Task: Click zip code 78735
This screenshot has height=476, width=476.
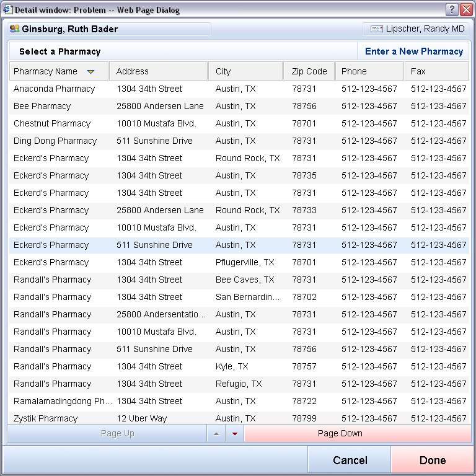Action: coord(304,175)
